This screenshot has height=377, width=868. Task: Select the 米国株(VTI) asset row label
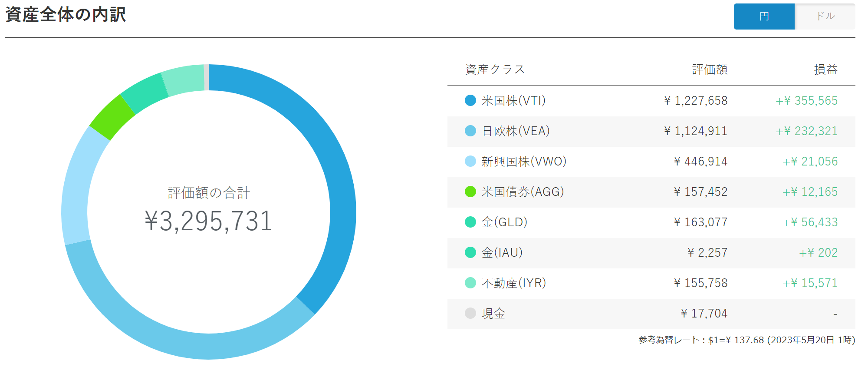click(x=513, y=101)
